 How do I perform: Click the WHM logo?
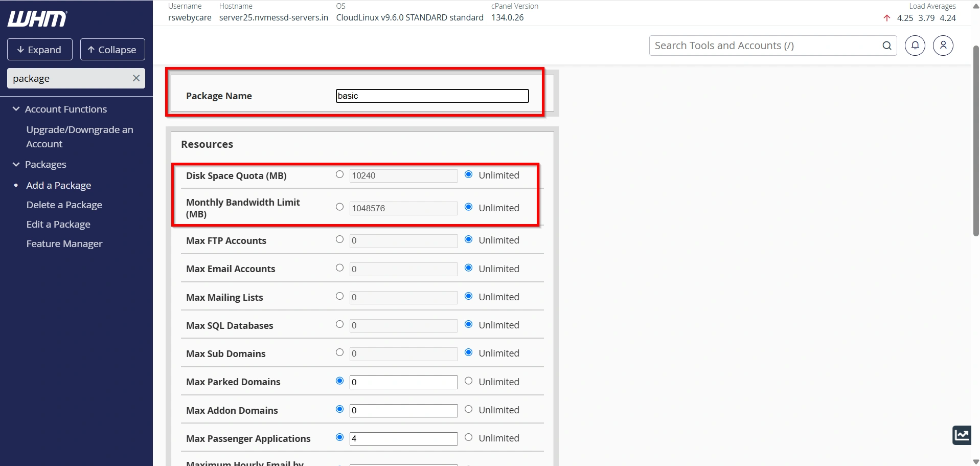pos(37,19)
